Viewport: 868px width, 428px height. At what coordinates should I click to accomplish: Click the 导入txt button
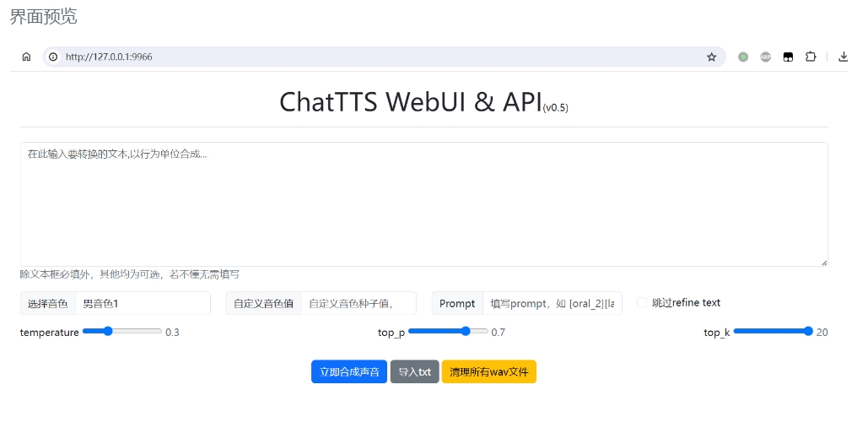click(414, 372)
